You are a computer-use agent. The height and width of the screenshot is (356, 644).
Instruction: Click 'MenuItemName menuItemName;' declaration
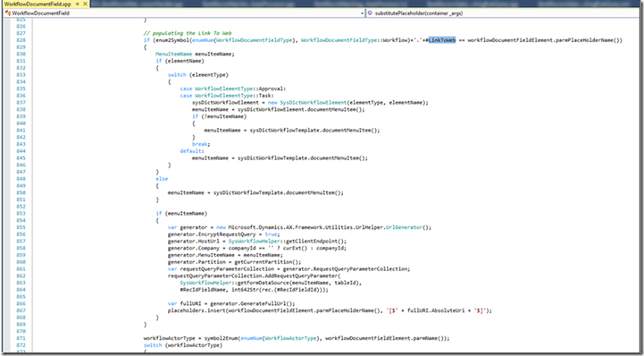coord(195,54)
